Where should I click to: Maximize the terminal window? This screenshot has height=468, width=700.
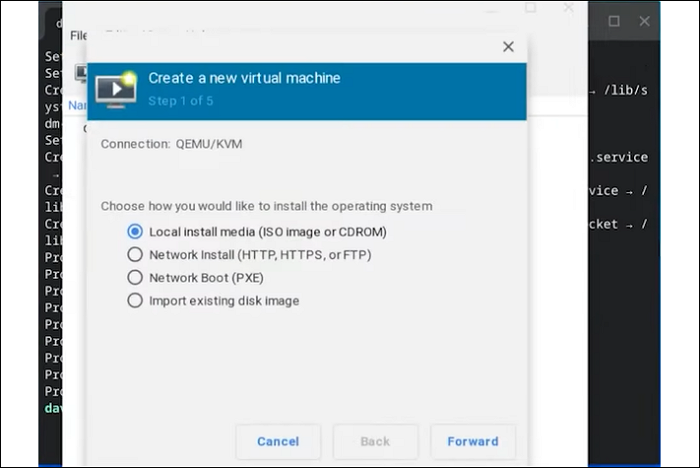(x=614, y=20)
